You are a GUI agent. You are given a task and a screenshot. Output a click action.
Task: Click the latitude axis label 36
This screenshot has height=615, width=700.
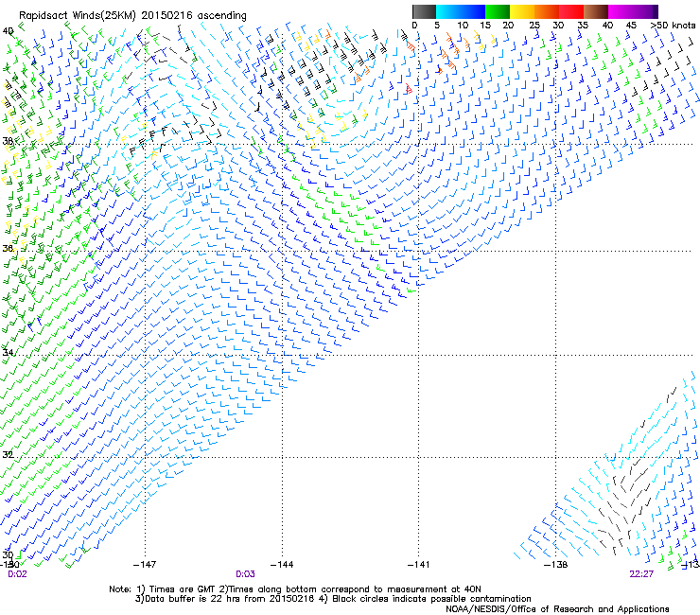coord(8,248)
